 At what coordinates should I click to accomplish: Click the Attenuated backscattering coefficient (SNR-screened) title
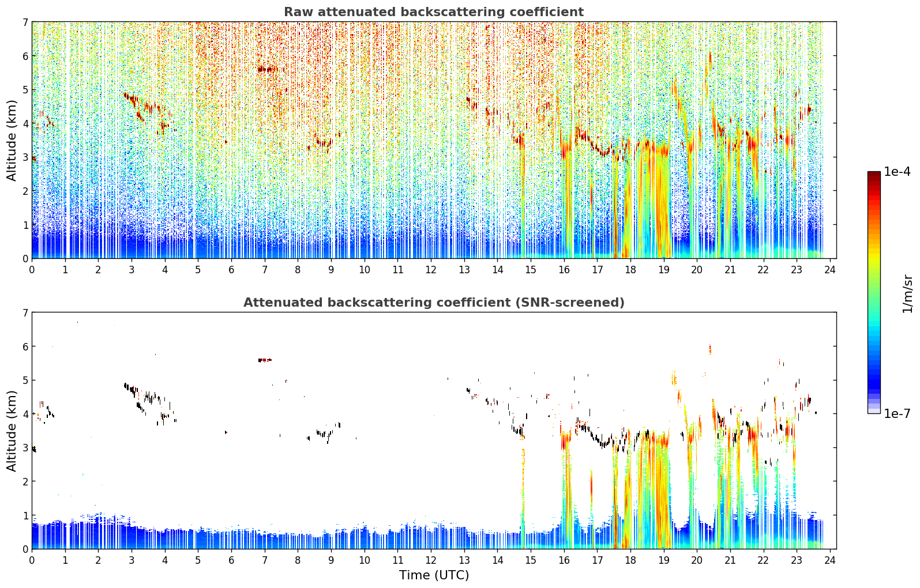coord(434,303)
